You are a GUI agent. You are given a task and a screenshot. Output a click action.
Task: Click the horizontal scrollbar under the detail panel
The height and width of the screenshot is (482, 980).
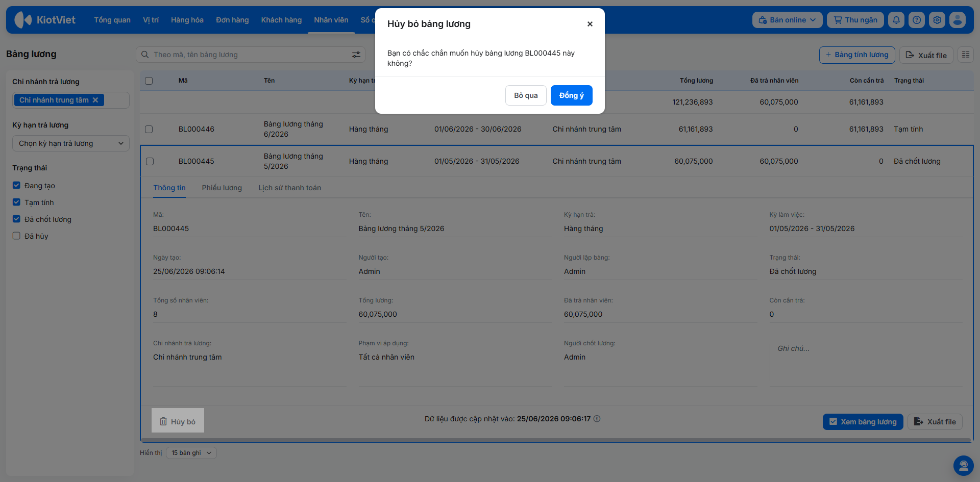point(556,440)
